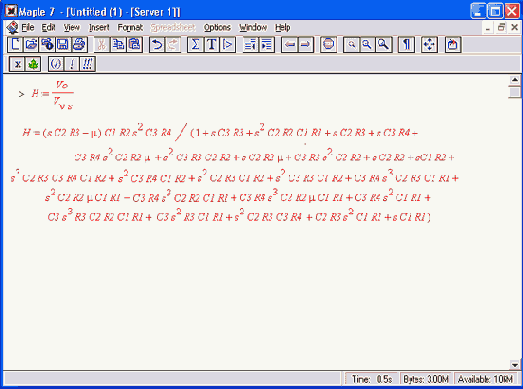Image resolution: width=523 pixels, height=389 pixels.
Task: Click the stop computation icon
Action: (328, 45)
